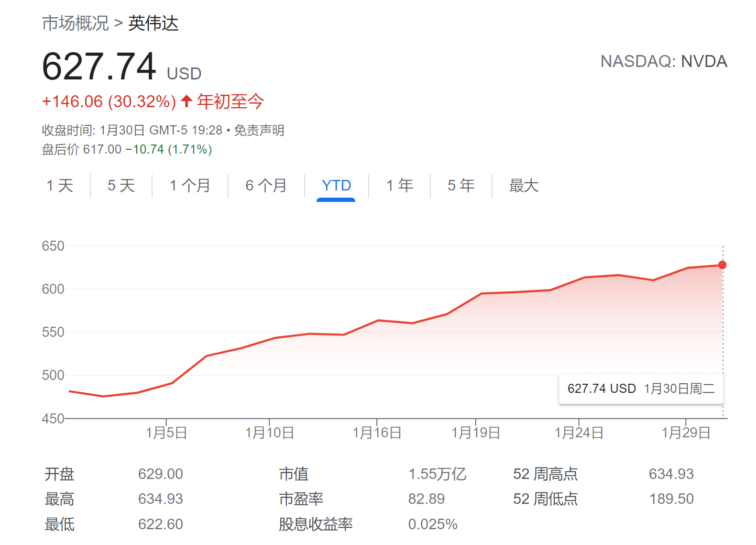Click the 年初至今 label

(230, 101)
